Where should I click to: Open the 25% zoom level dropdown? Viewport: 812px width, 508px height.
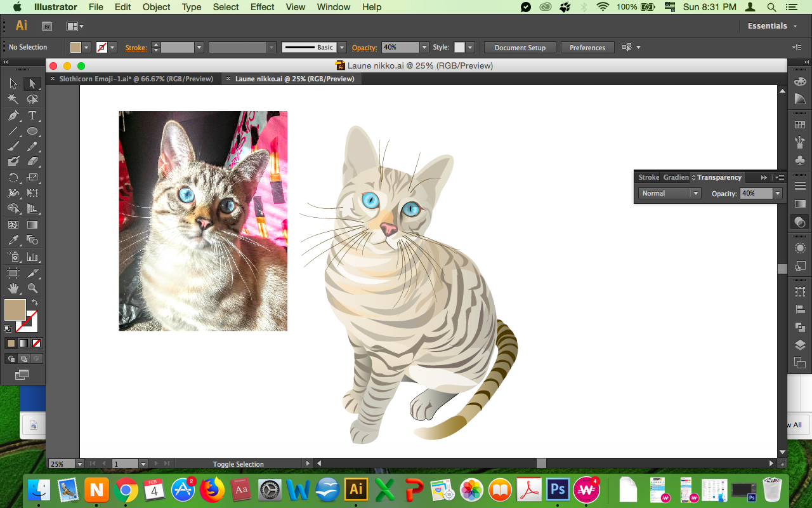79,464
